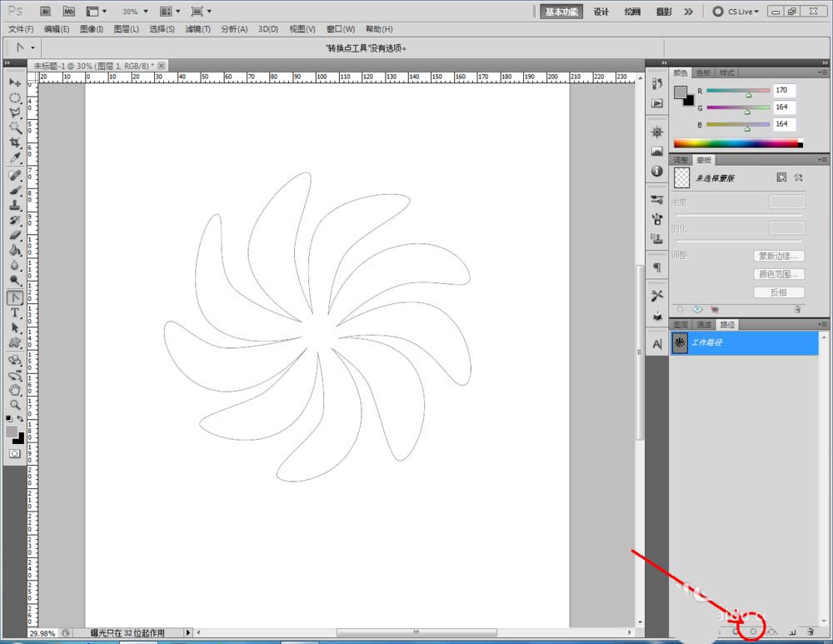Click the delete path trash icon
This screenshot has width=833, height=644.
point(809,632)
